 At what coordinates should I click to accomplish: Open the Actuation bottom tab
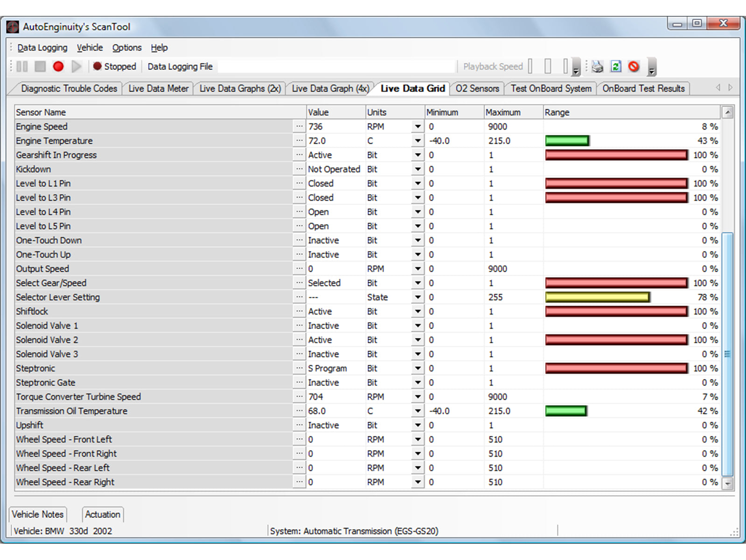click(x=103, y=514)
